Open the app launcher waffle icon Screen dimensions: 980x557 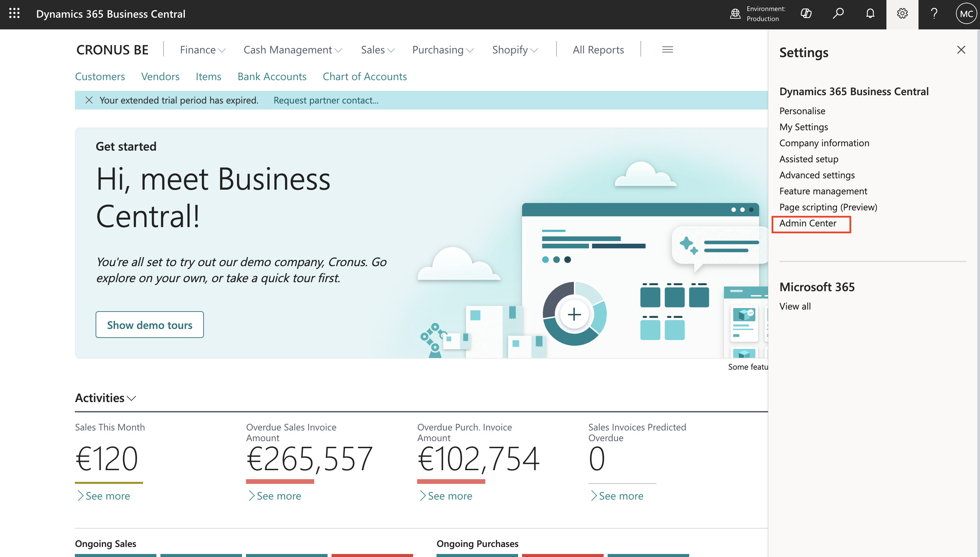coord(14,14)
